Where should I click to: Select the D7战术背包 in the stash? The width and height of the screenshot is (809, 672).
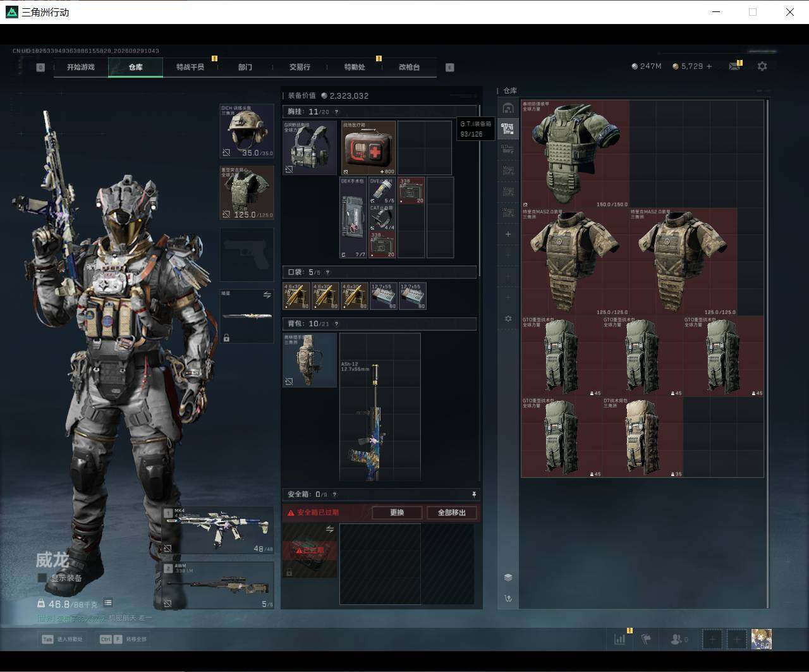(642, 437)
